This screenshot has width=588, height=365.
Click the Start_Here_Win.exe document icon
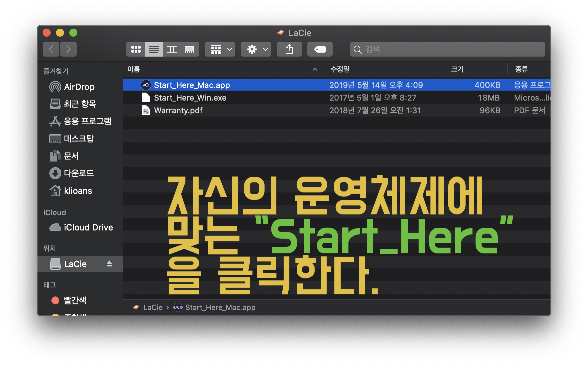click(146, 98)
